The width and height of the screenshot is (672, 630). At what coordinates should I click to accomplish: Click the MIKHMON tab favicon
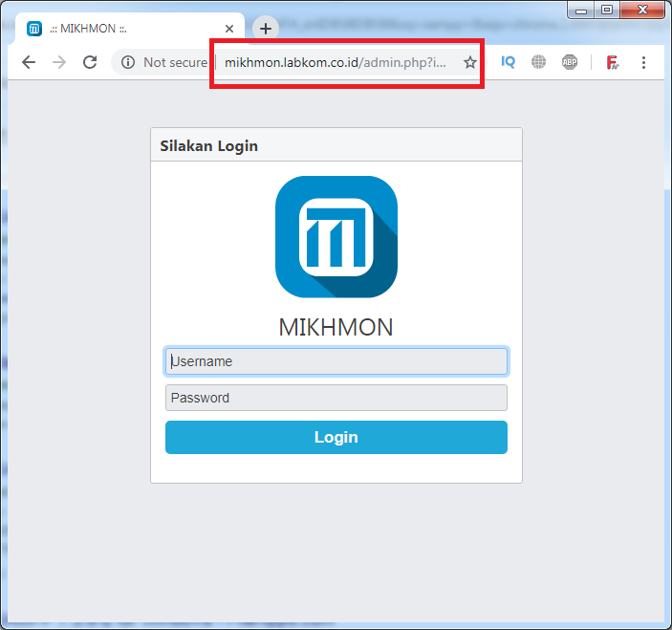click(34, 29)
